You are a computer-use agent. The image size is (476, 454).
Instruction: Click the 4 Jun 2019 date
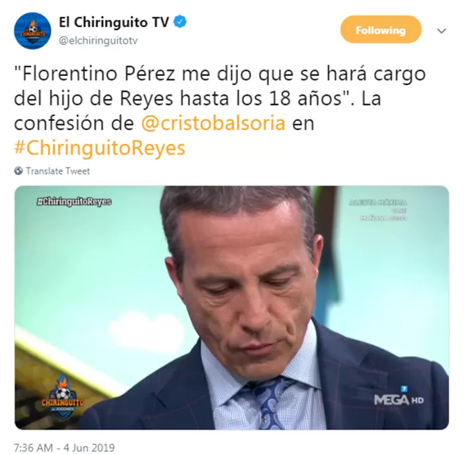click(89, 447)
